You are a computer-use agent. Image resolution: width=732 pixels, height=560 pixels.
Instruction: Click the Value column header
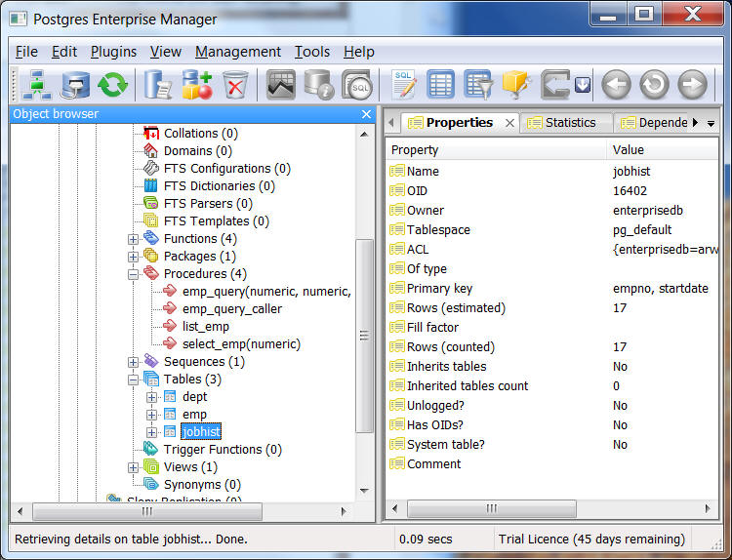coord(663,150)
